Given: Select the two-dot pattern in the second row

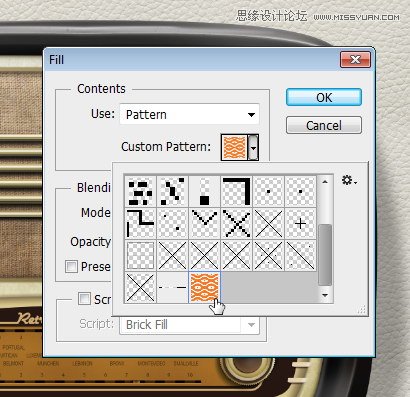Looking at the screenshot, I should [172, 223].
